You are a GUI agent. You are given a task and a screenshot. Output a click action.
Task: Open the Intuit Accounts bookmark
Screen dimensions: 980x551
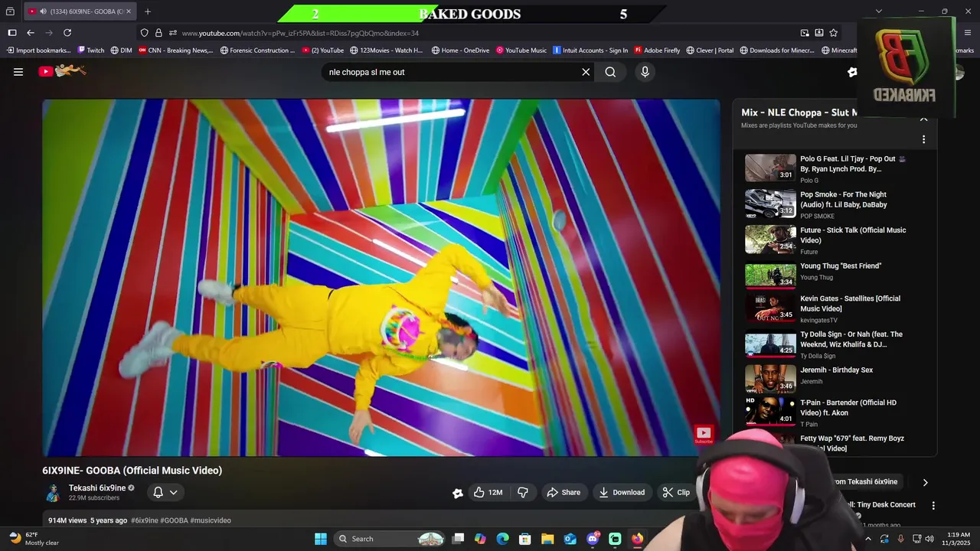pyautogui.click(x=590, y=51)
